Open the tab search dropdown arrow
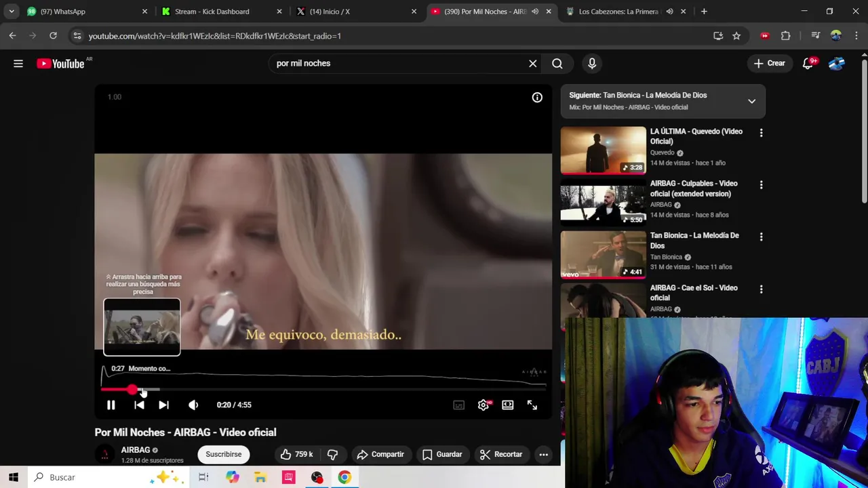The width and height of the screenshot is (868, 488). (11, 12)
